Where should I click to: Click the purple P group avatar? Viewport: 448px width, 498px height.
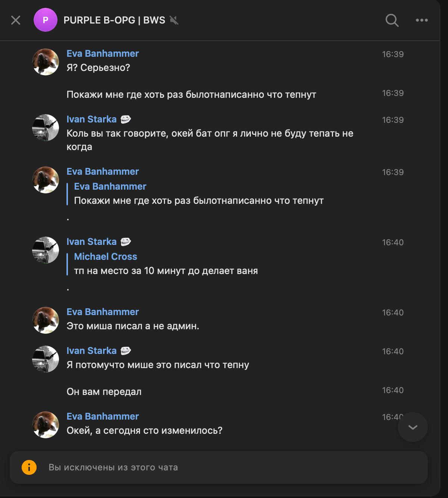pos(46,20)
